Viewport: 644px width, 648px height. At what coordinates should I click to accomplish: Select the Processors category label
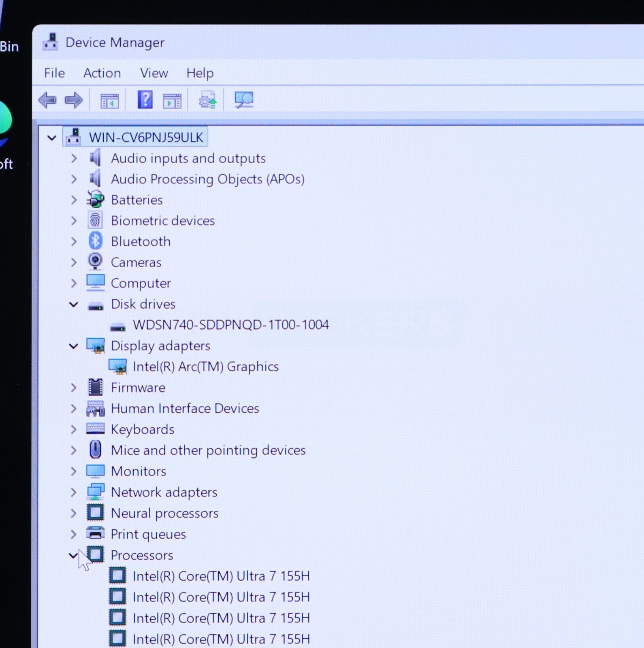[x=142, y=555]
